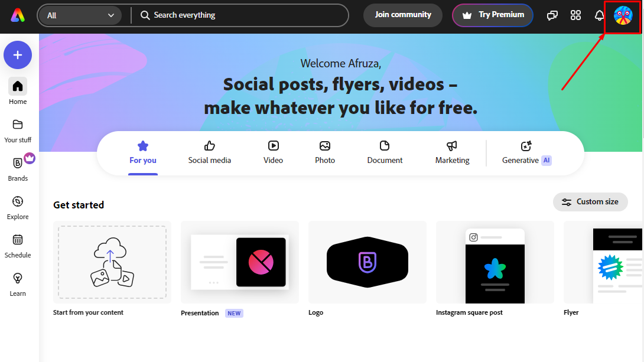Click the Start from your content label
Screen dimensions: 644x362
pyautogui.click(x=88, y=312)
